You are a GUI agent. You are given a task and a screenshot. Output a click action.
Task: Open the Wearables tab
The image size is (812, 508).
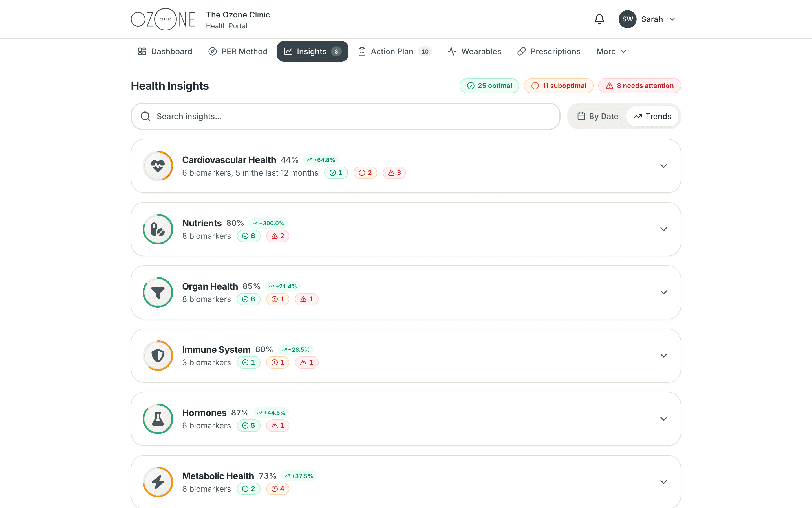(x=475, y=51)
